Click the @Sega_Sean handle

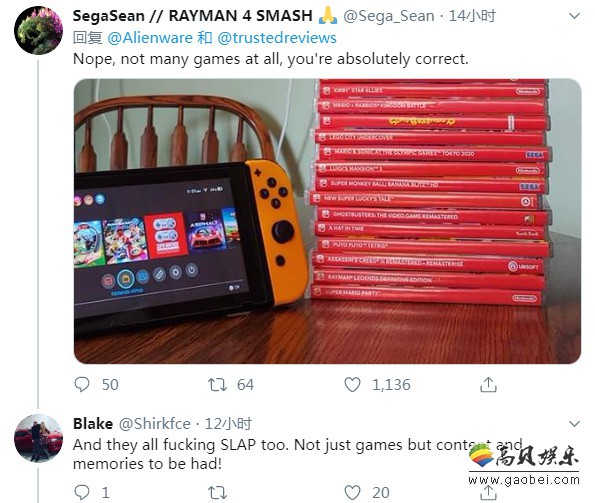tap(389, 16)
